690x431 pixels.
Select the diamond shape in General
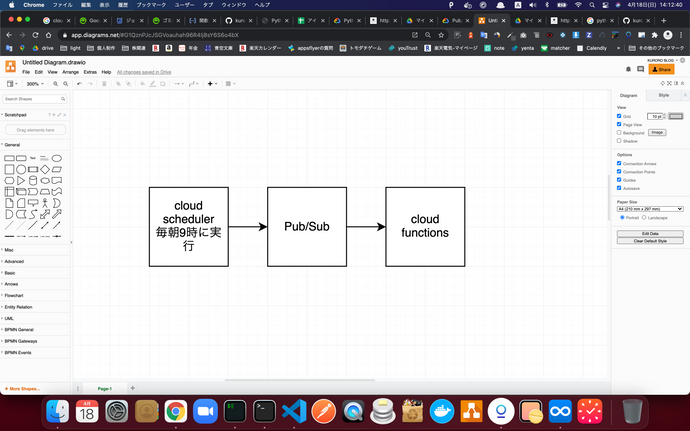[x=45, y=169]
